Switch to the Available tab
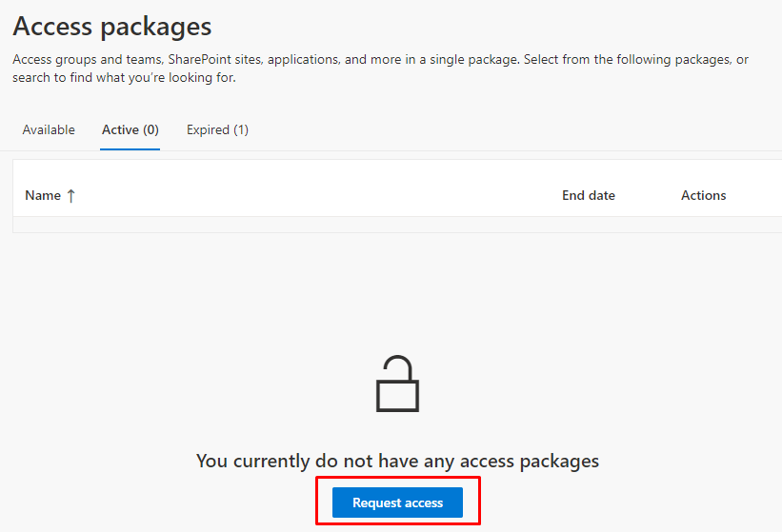 [49, 130]
